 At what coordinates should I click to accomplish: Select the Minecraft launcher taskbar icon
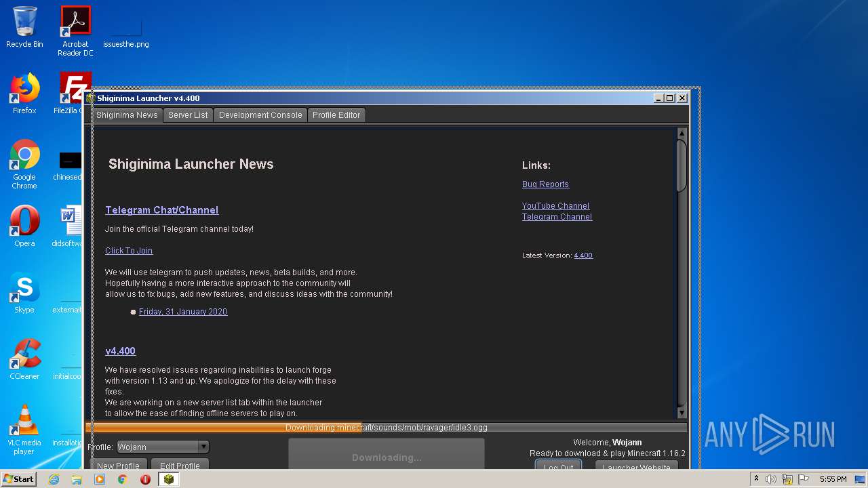[x=169, y=479]
